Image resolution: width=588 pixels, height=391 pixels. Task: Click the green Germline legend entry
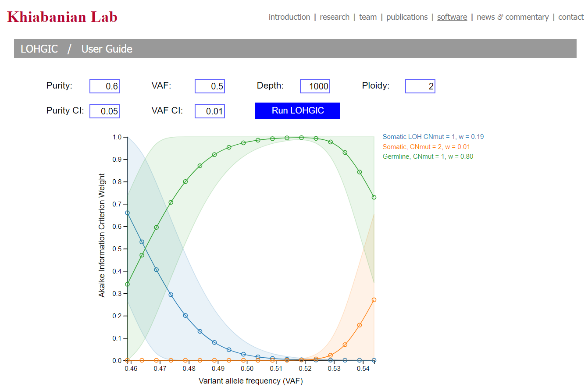click(428, 156)
